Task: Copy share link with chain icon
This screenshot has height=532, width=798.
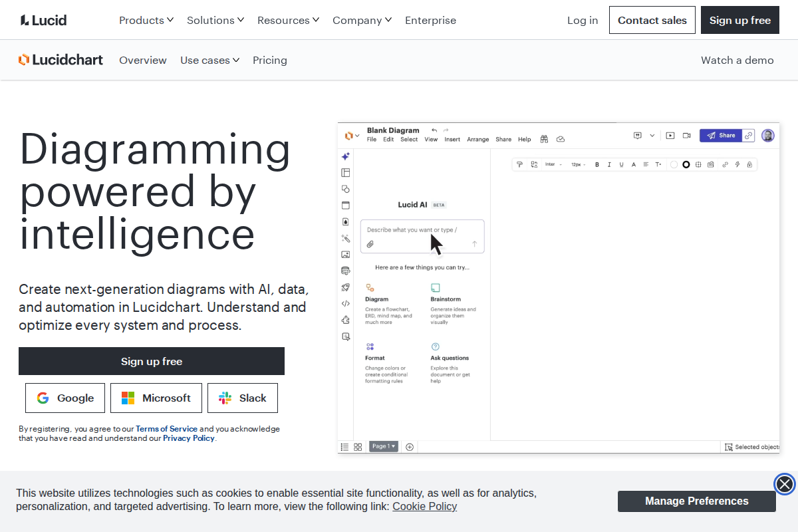Action: [x=749, y=135]
